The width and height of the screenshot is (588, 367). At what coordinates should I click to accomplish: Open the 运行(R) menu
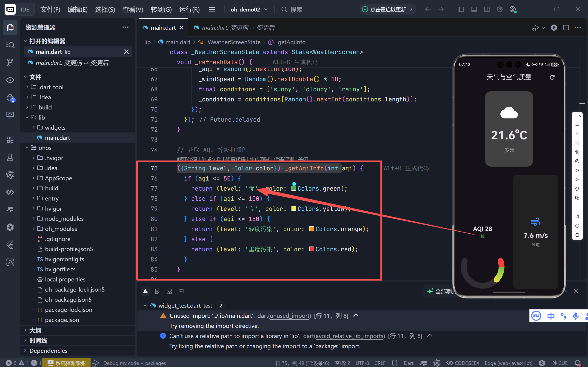189,9
